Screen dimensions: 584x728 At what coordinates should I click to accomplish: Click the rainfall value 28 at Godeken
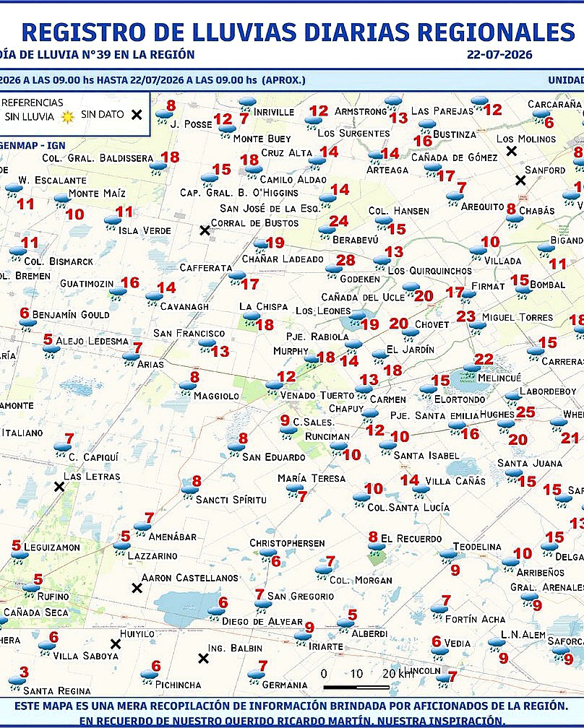[x=345, y=260]
